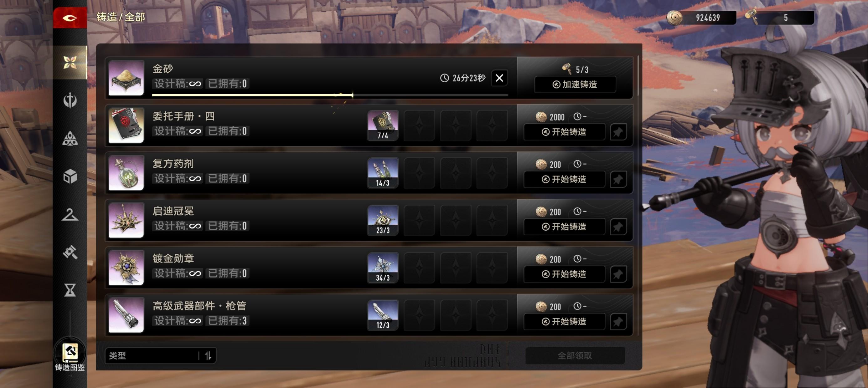Toggle the pin for 启迪冠冕 recipe

(618, 227)
